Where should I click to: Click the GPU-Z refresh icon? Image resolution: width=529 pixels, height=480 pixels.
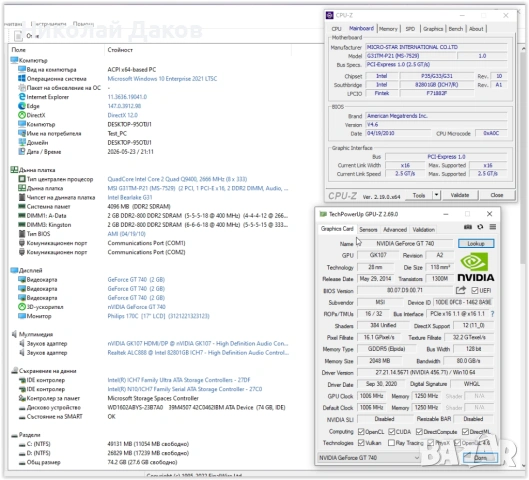480,227
